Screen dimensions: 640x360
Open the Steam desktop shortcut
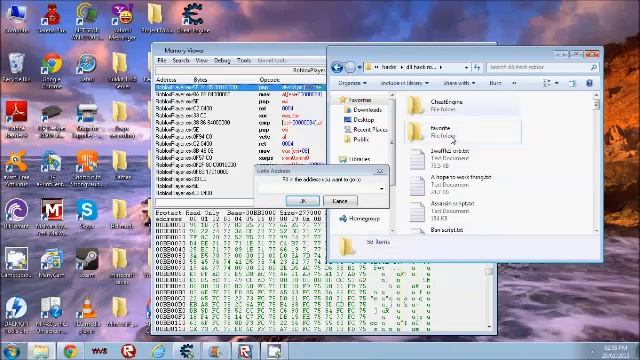point(87,263)
